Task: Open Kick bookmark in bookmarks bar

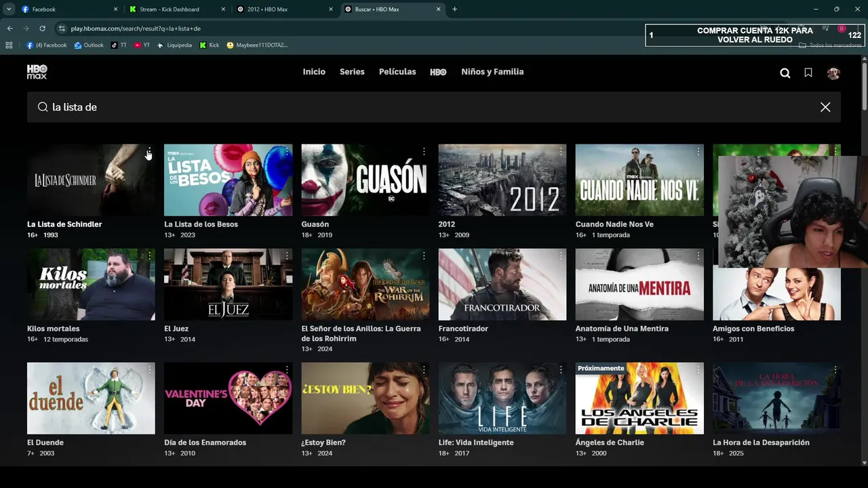Action: tap(210, 45)
